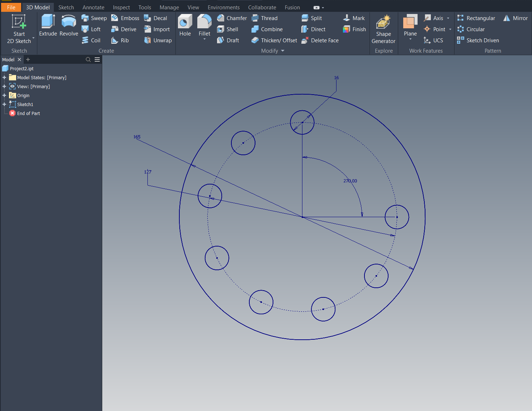Select the Coil tool
This screenshot has width=532, height=411.
pos(91,40)
